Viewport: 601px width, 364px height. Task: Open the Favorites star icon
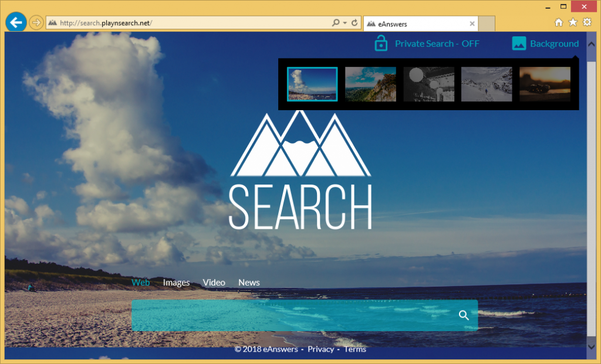point(573,22)
